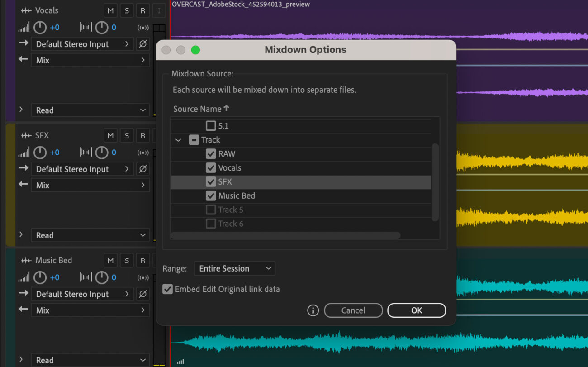Disable Embed Edit Original link data
Image resolution: width=588 pixels, height=367 pixels.
[168, 289]
